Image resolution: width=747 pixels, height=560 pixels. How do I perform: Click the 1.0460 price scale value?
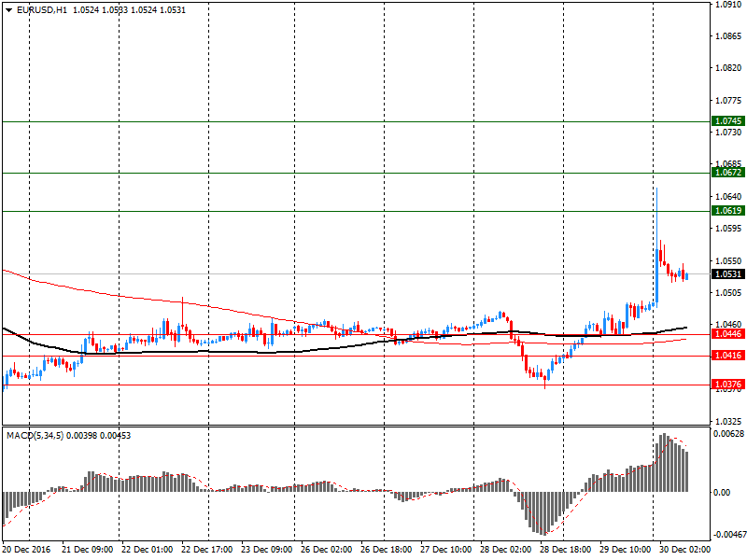pos(728,325)
